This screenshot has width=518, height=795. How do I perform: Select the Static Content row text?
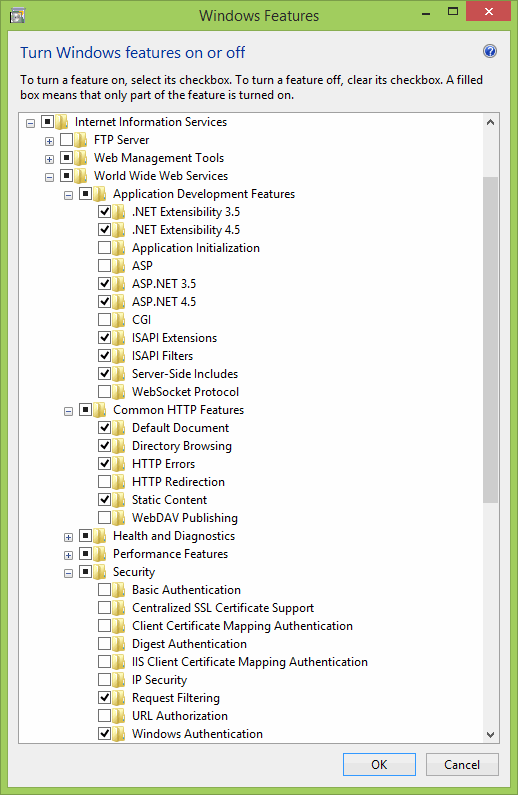pyautogui.click(x=169, y=499)
